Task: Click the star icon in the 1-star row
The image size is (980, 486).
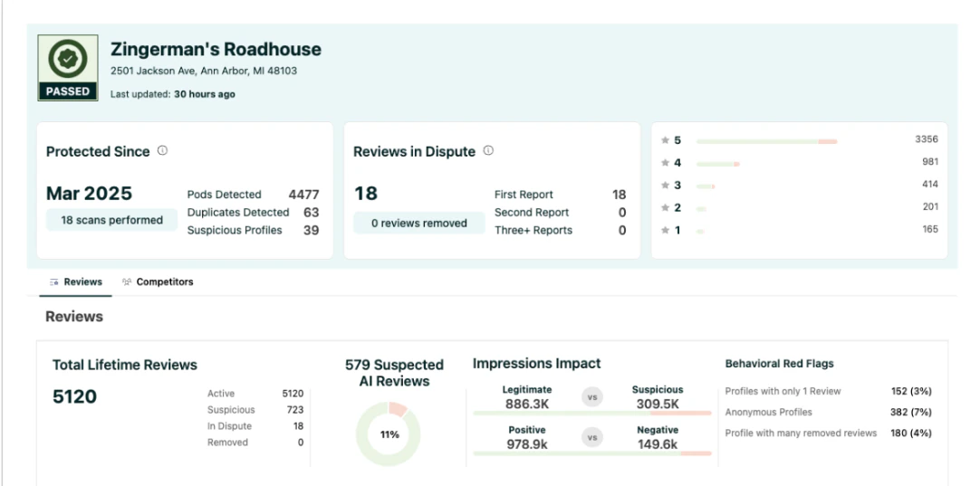Action: click(x=665, y=231)
